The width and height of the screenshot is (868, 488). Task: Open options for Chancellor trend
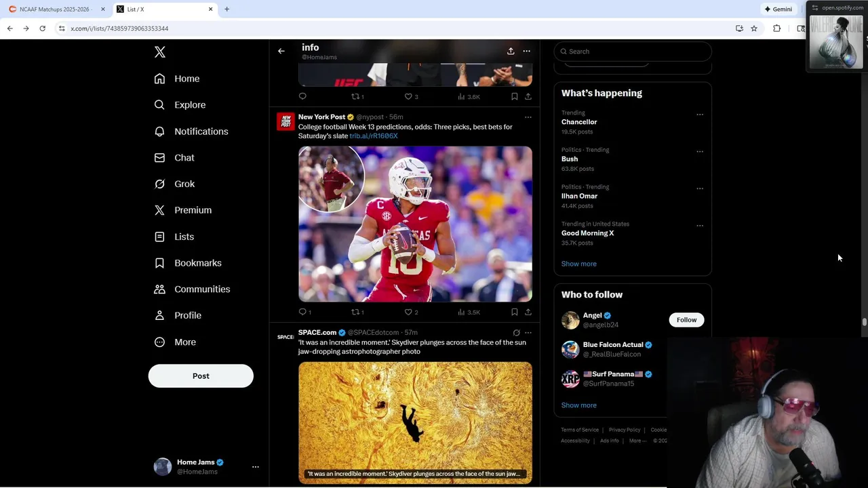[700, 115]
